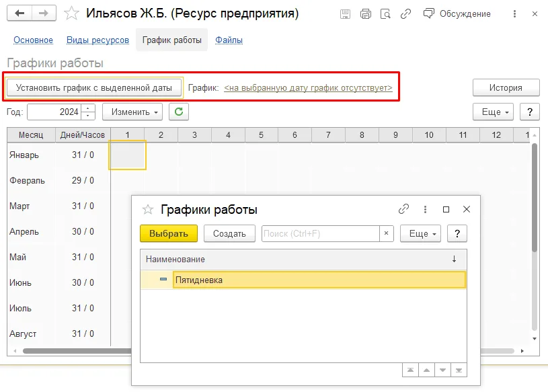The height and width of the screenshot is (392, 548).
Task: Click the year input field showing 2024
Action: [54, 112]
